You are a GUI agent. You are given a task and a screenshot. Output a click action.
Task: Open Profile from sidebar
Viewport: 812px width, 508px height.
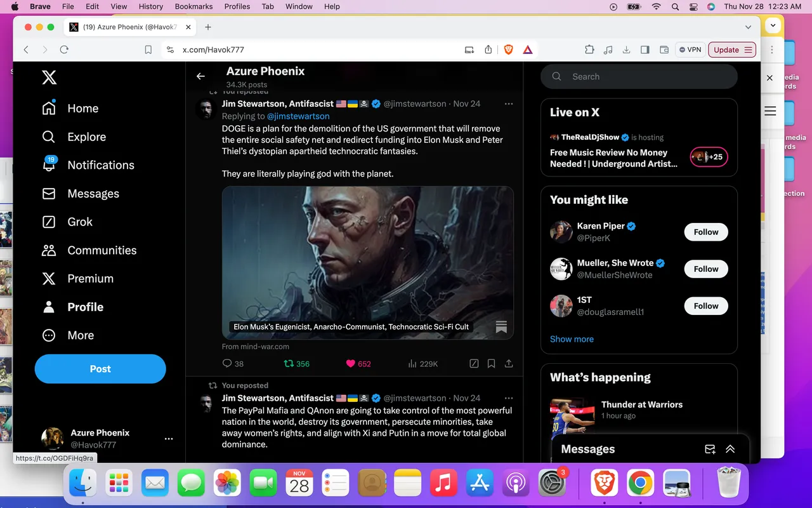[x=72, y=307]
